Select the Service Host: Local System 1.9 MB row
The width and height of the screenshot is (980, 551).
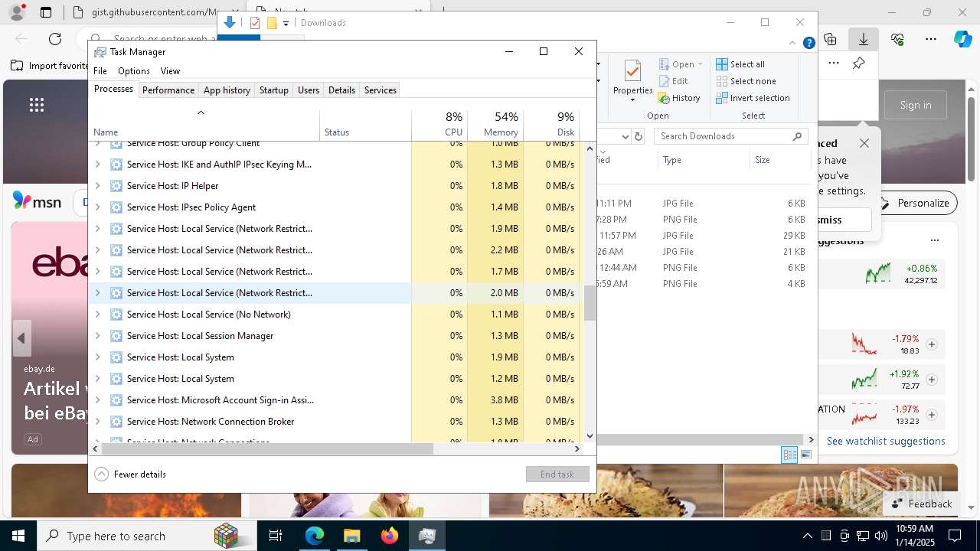pyautogui.click(x=335, y=357)
